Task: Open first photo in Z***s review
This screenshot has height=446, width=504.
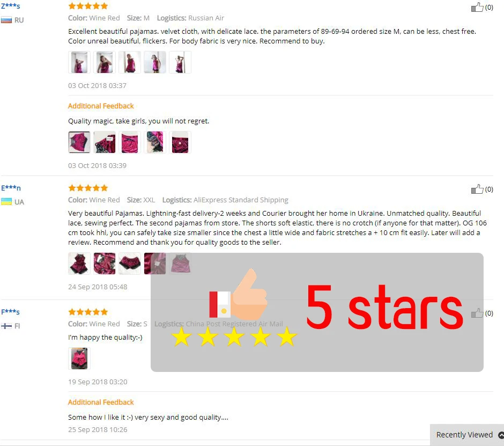Action: coord(79,62)
